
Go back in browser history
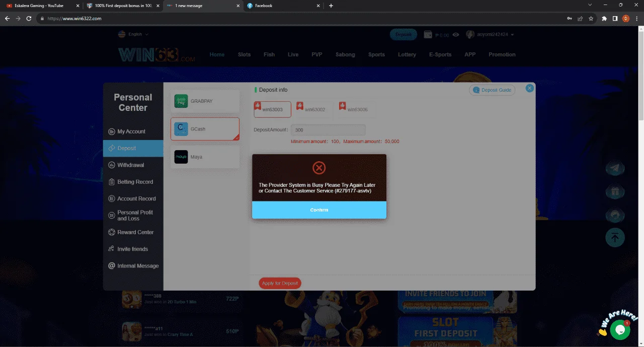pos(7,18)
